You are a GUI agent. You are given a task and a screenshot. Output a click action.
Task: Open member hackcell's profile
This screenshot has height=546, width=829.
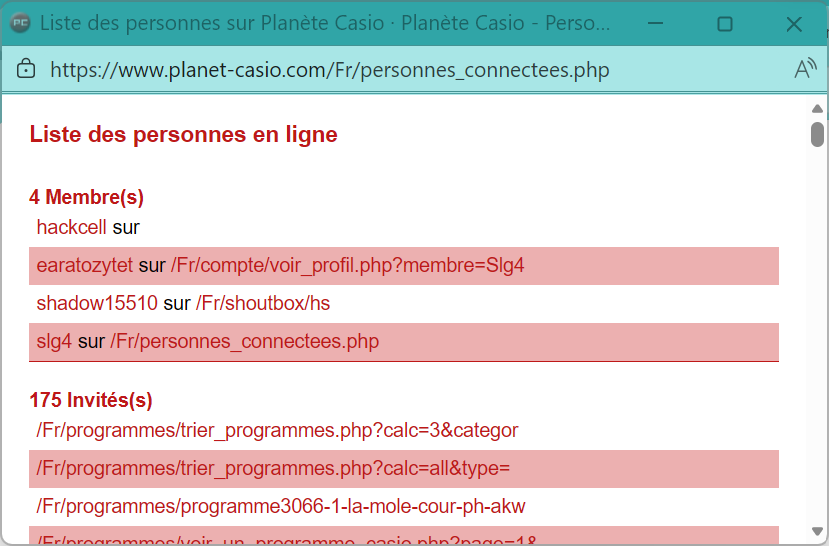pos(71,227)
